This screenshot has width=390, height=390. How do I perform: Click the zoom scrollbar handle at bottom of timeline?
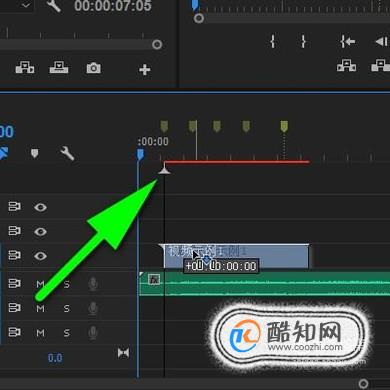(x=363, y=383)
